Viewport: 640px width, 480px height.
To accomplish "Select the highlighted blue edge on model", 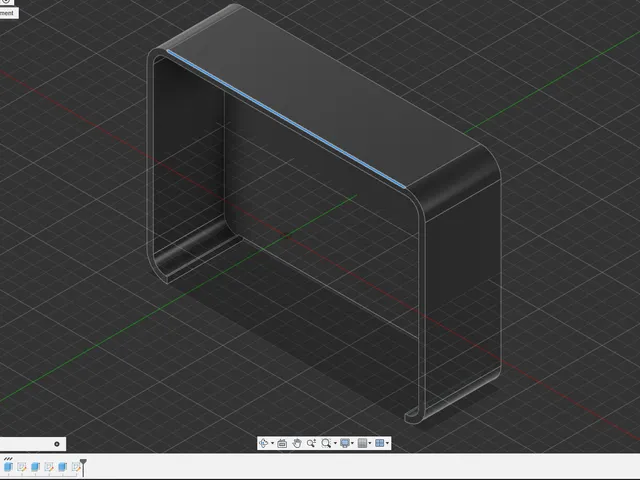I will click(x=286, y=119).
